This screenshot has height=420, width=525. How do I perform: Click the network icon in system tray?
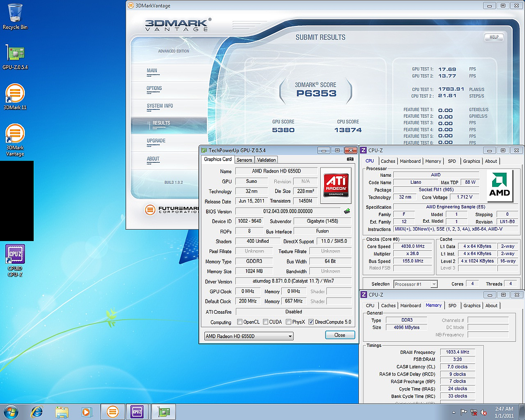(x=474, y=412)
